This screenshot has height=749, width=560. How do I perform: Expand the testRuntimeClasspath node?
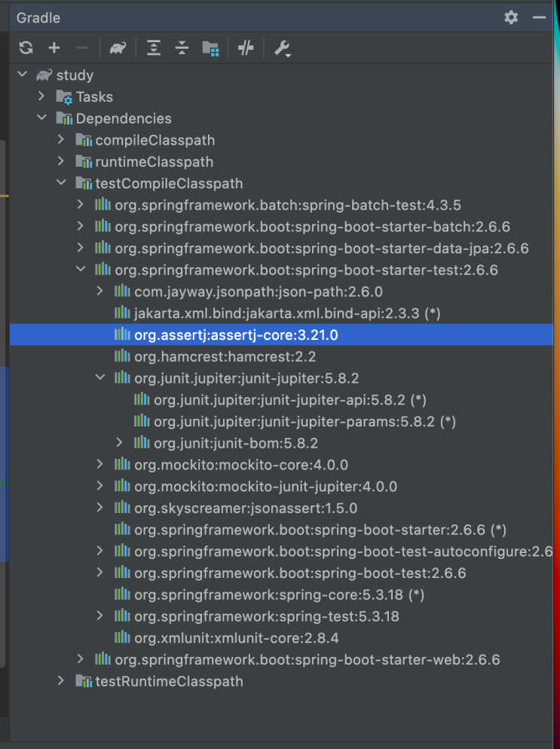[x=62, y=681]
